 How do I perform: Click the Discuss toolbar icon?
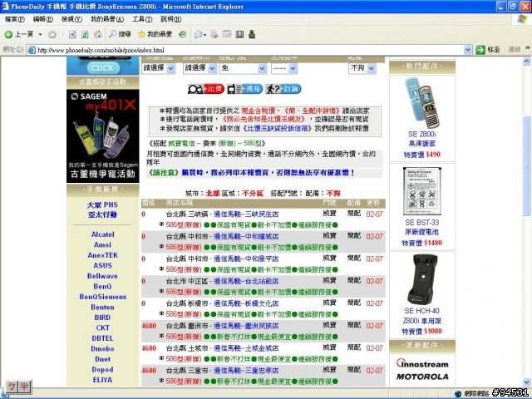239,34
